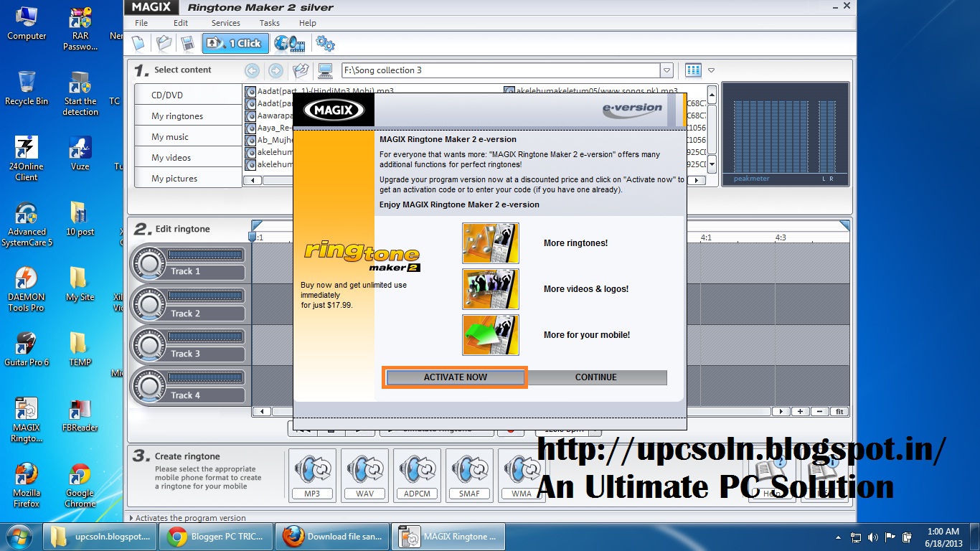The image size is (980, 551).
Task: Open the settings gears icon in toolbar
Action: tap(325, 44)
